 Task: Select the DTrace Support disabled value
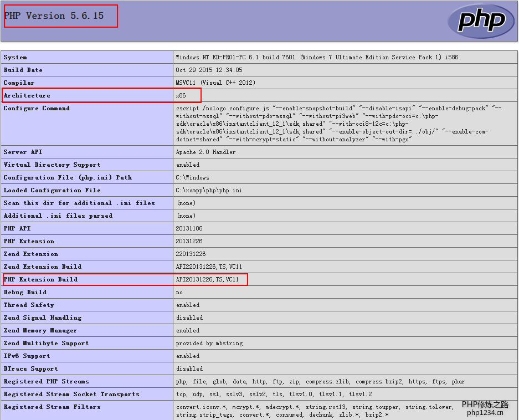pyautogui.click(x=189, y=368)
